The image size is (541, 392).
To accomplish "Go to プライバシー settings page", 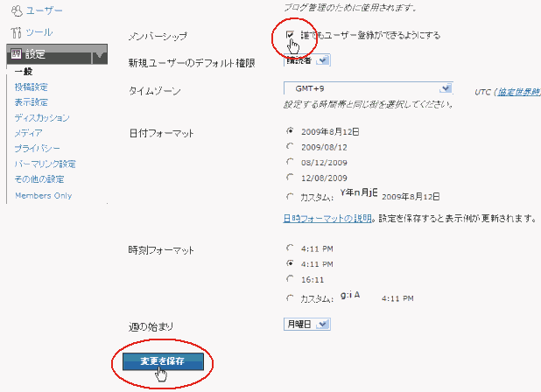I will tap(37, 149).
